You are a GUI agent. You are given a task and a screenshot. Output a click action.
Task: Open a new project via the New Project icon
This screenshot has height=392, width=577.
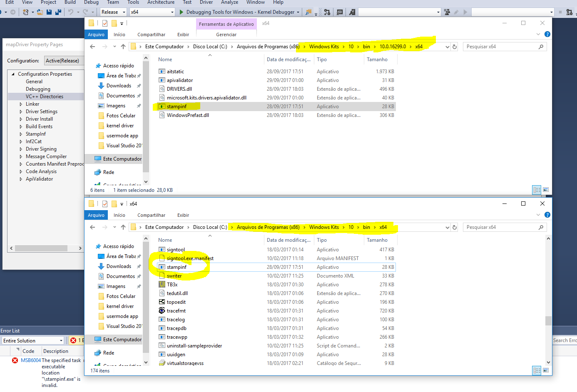click(26, 12)
